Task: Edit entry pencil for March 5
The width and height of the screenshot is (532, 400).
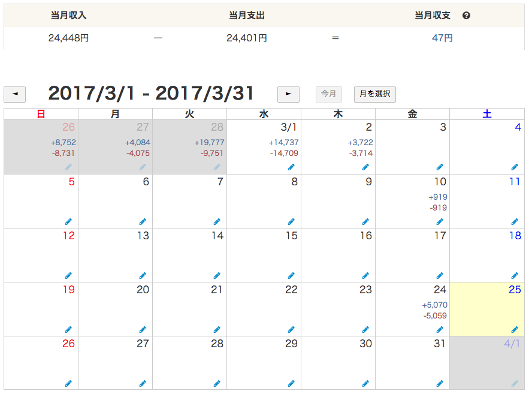Action: 68,222
